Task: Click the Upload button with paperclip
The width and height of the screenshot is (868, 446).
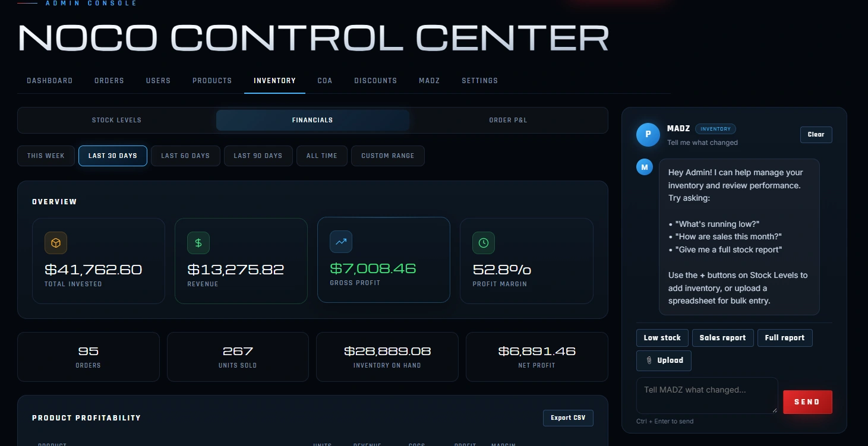Action: (664, 360)
